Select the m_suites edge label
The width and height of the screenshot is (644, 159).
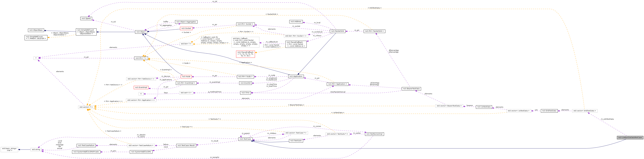357,133
